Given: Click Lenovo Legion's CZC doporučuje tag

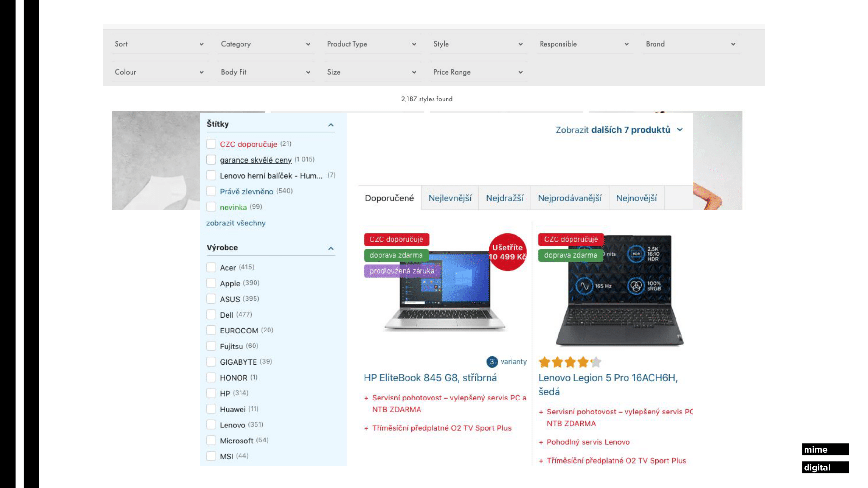Looking at the screenshot, I should 571,239.
